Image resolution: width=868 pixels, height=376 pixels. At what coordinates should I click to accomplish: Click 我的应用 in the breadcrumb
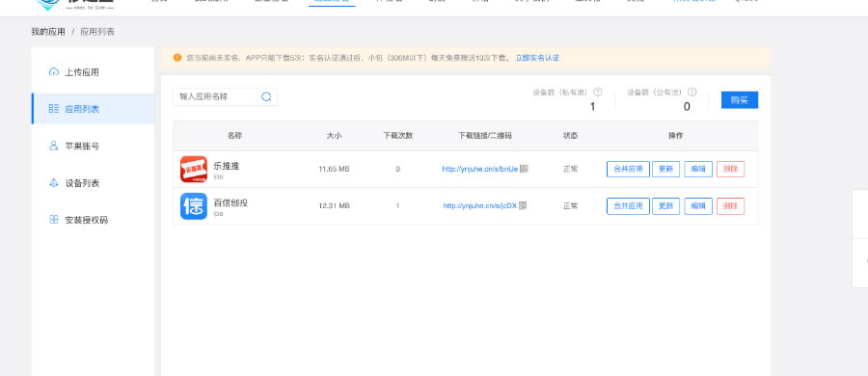[48, 32]
